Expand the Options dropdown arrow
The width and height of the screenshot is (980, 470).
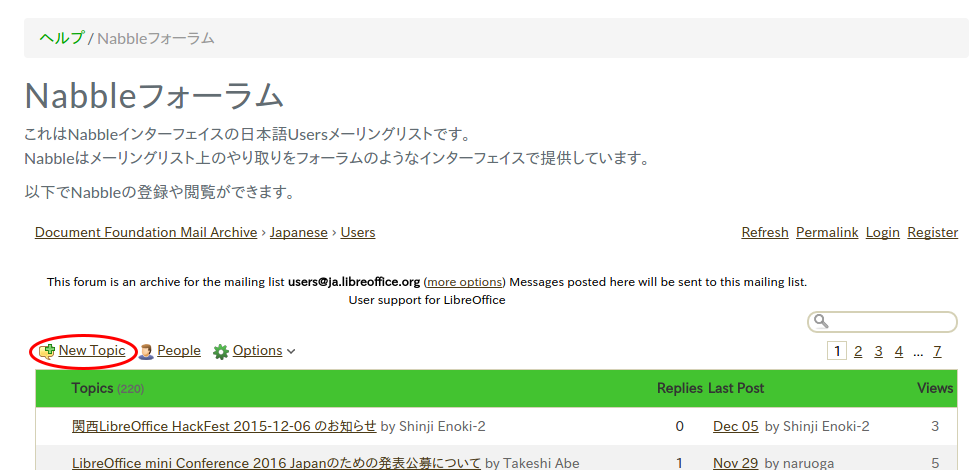click(x=291, y=352)
